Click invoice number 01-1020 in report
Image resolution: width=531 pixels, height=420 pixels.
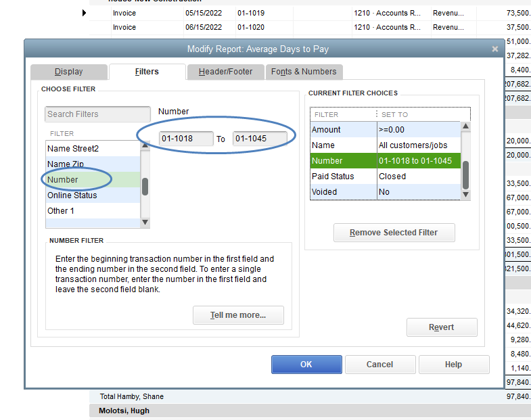(251, 27)
